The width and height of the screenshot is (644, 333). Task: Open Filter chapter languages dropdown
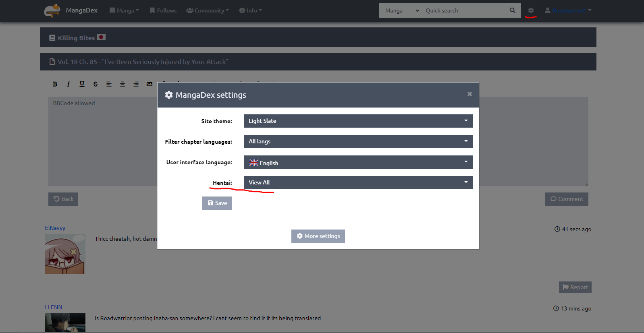click(358, 141)
